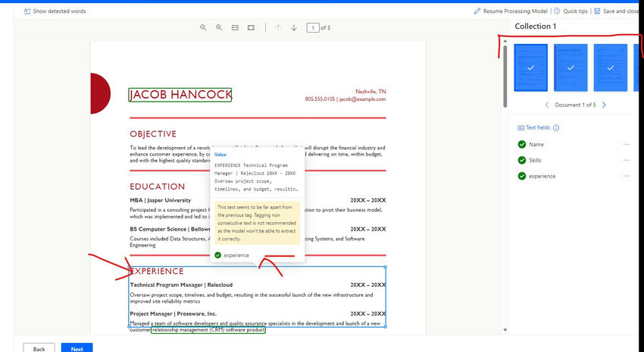
Task: Click 'MBA | Jasper University' line
Action: point(160,200)
